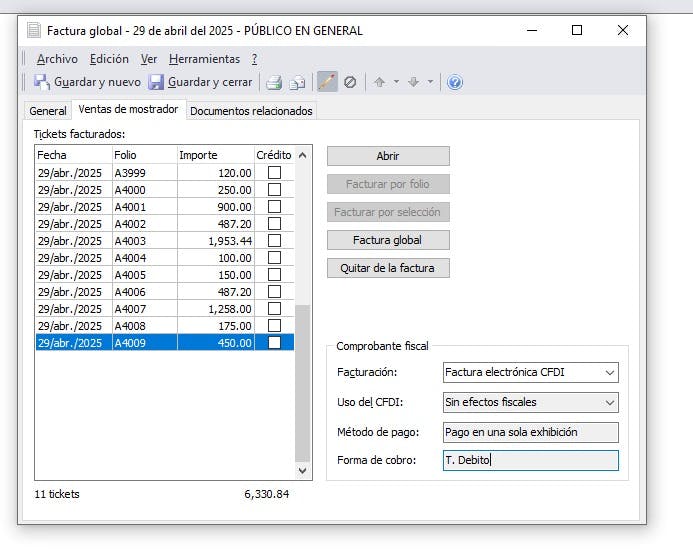The image size is (693, 552).
Task: Check Crédito box for ticket A3999
Action: [274, 172]
